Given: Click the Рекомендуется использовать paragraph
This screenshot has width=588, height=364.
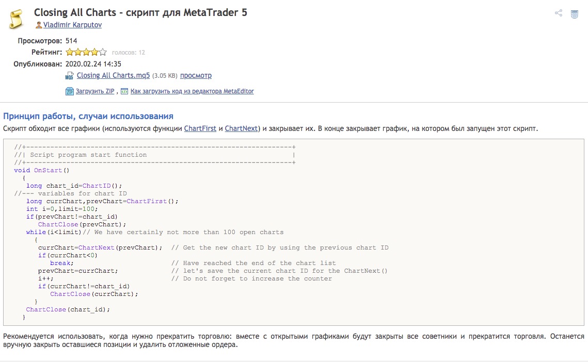Looking at the screenshot, I should point(294,340).
